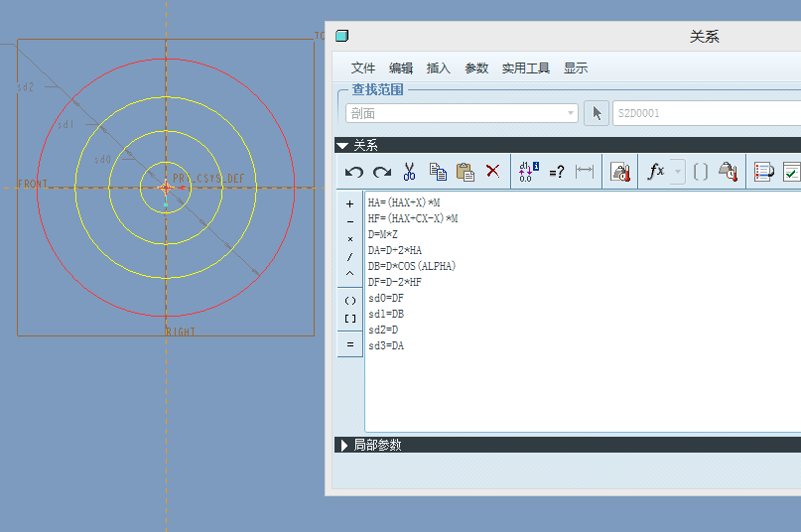
Task: Open the 实用工具 menu
Action: (x=525, y=68)
